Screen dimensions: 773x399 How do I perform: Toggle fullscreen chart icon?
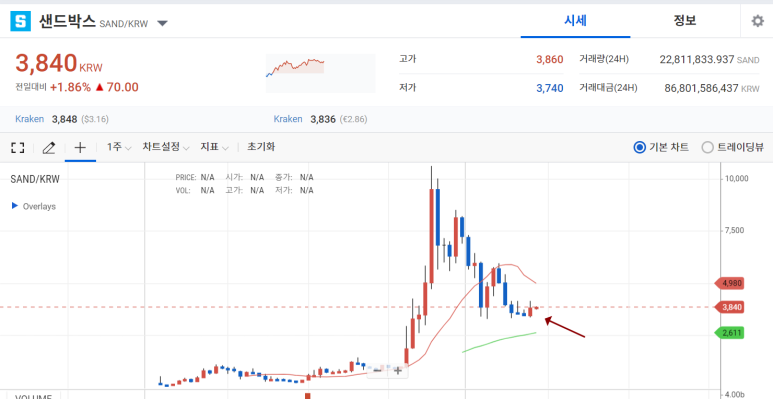tap(18, 147)
